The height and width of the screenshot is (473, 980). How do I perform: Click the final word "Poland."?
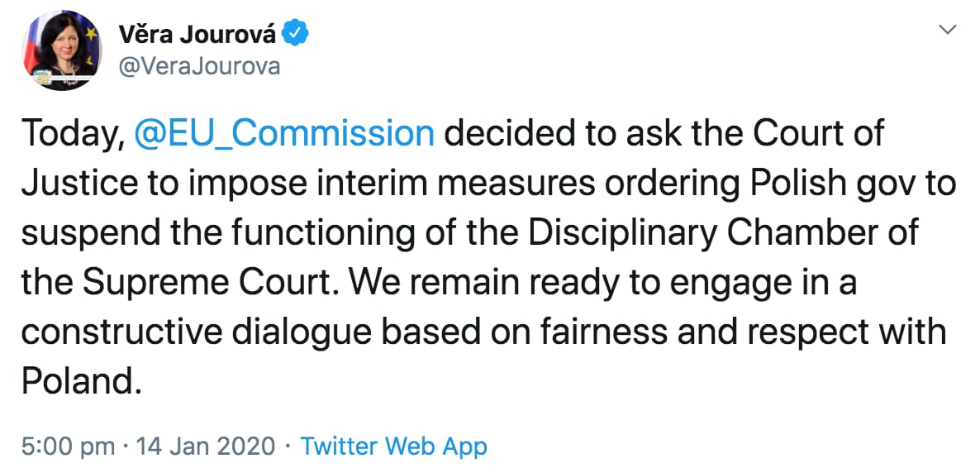coord(78,382)
